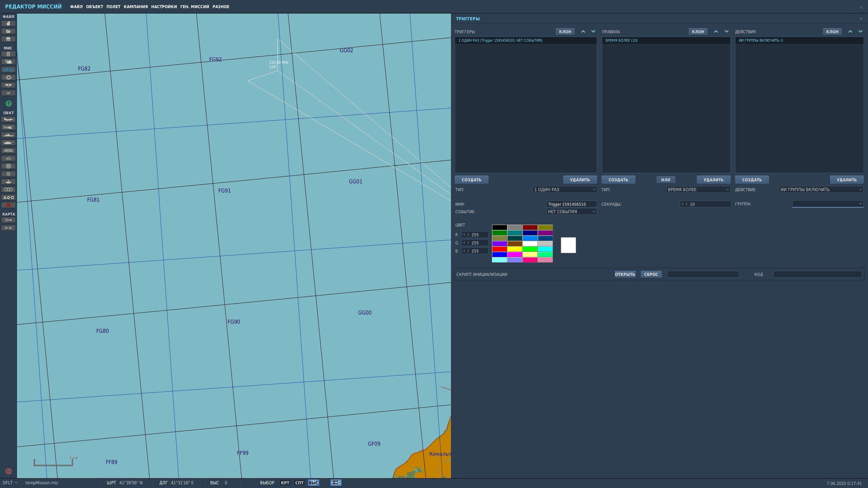The image size is (868, 488).
Task: Open the signpost icon in МИС toolbar
Action: click(x=8, y=85)
